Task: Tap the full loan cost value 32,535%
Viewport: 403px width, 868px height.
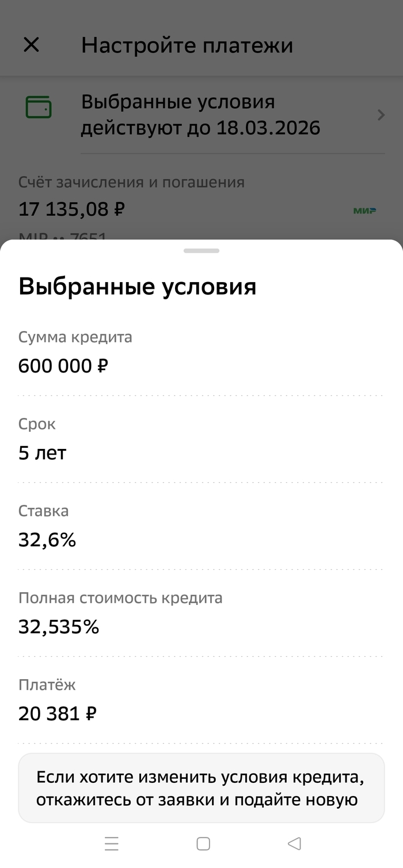Action: [59, 627]
